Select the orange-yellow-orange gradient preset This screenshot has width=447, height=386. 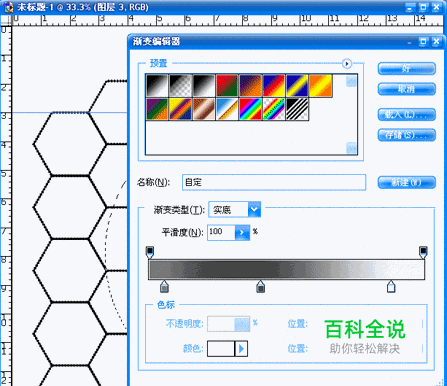320,86
